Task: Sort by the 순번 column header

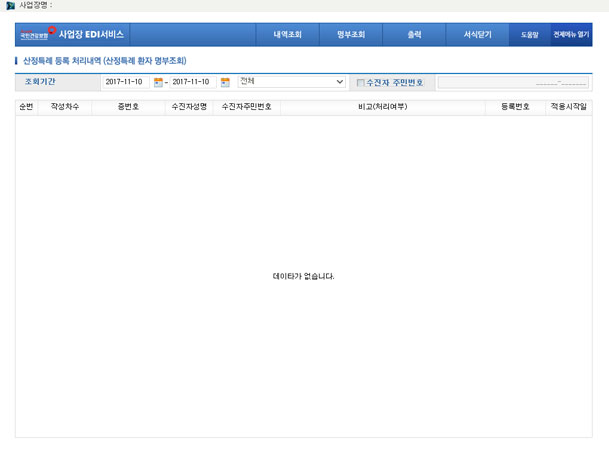Action: pyautogui.click(x=26, y=105)
